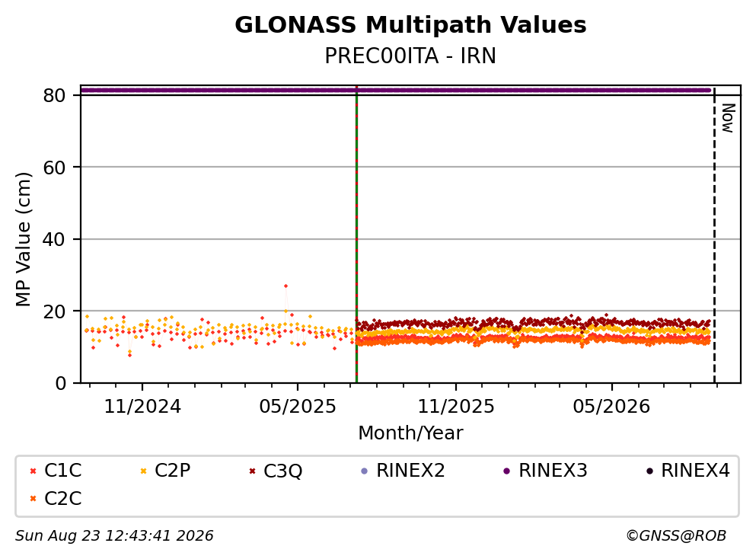This screenshot has height=559, width=756.
Task: Select the RINEX2 legend label
Action: point(410,470)
